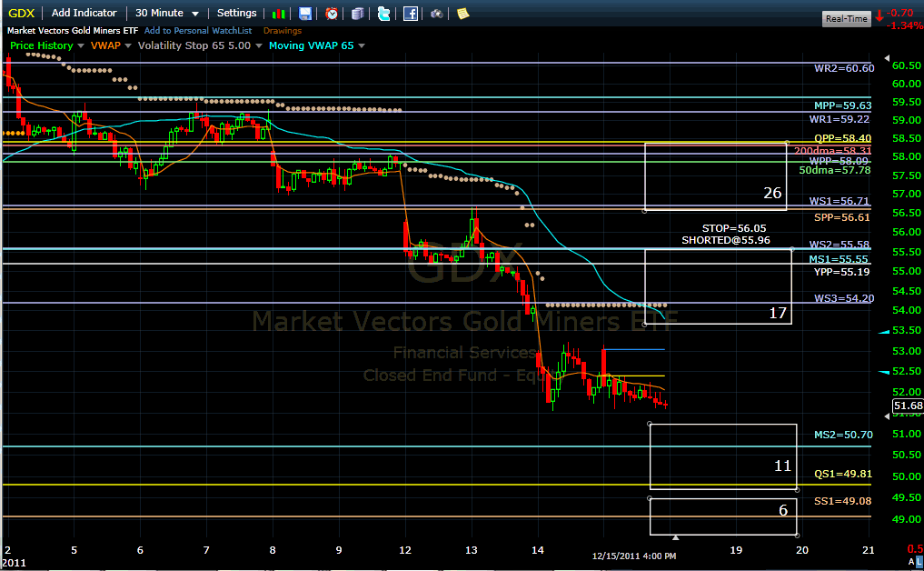Click date 13 on the time axis

click(472, 550)
